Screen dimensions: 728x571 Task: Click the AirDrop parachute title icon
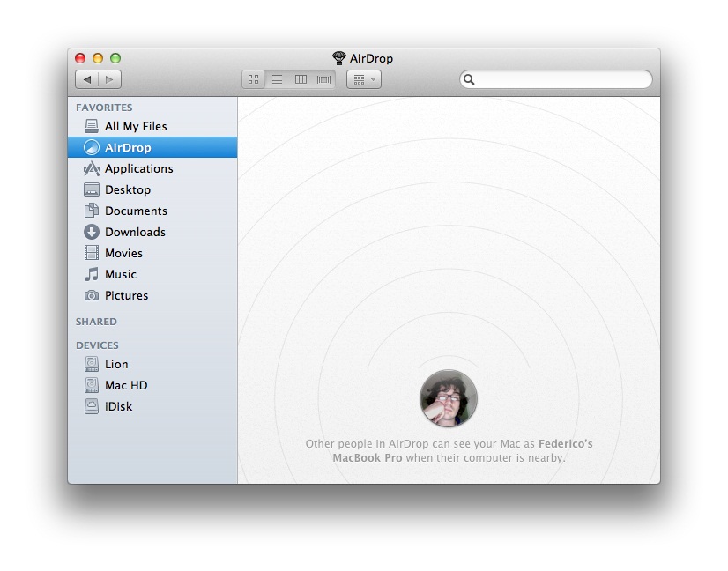pyautogui.click(x=339, y=58)
